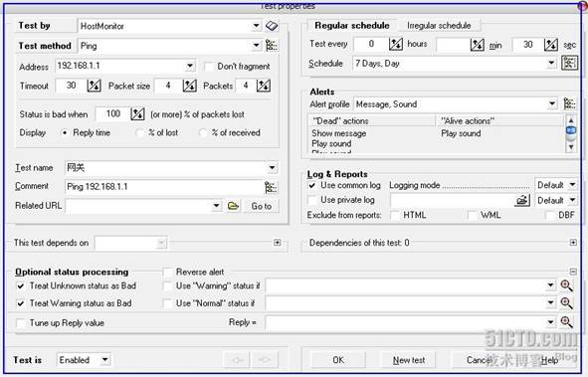This screenshot has width=588, height=377.
Task: Enable the Use private log checkbox
Action: pyautogui.click(x=312, y=200)
